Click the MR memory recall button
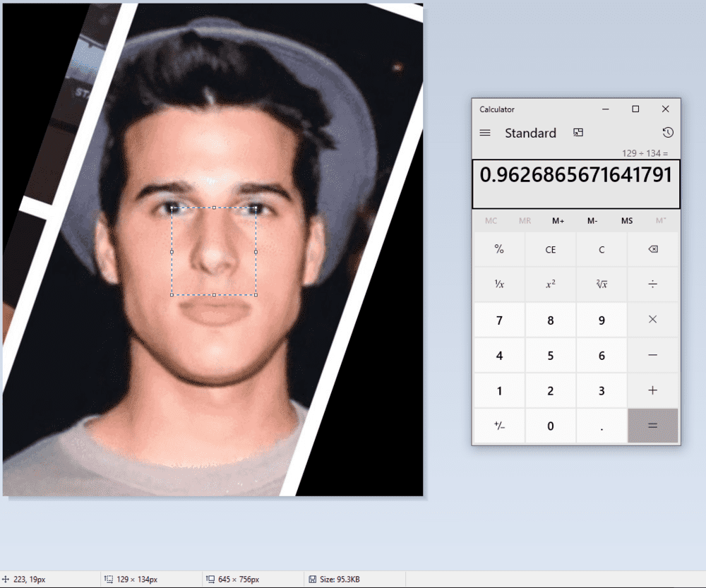This screenshot has width=706, height=588. [525, 221]
